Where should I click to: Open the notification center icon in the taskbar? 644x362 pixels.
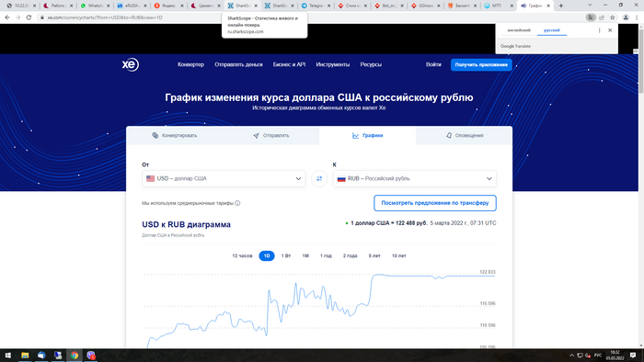click(x=633, y=356)
